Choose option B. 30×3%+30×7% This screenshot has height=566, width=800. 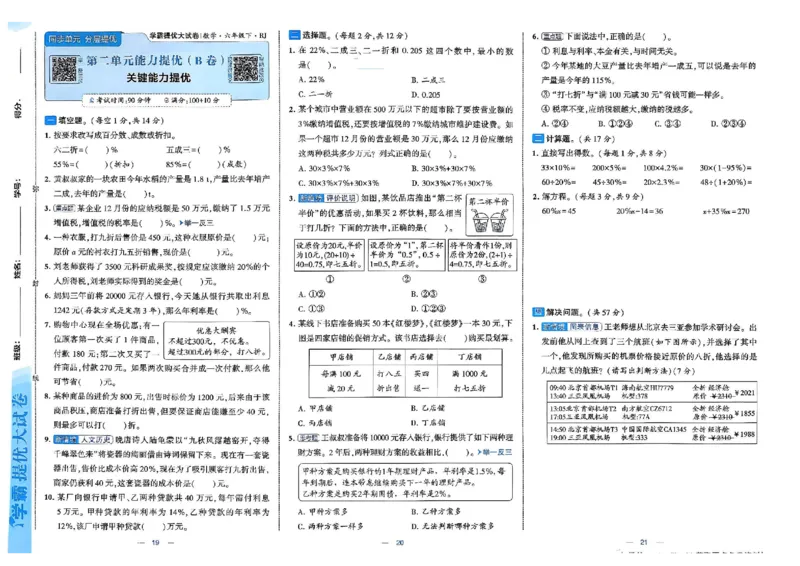coord(443,168)
